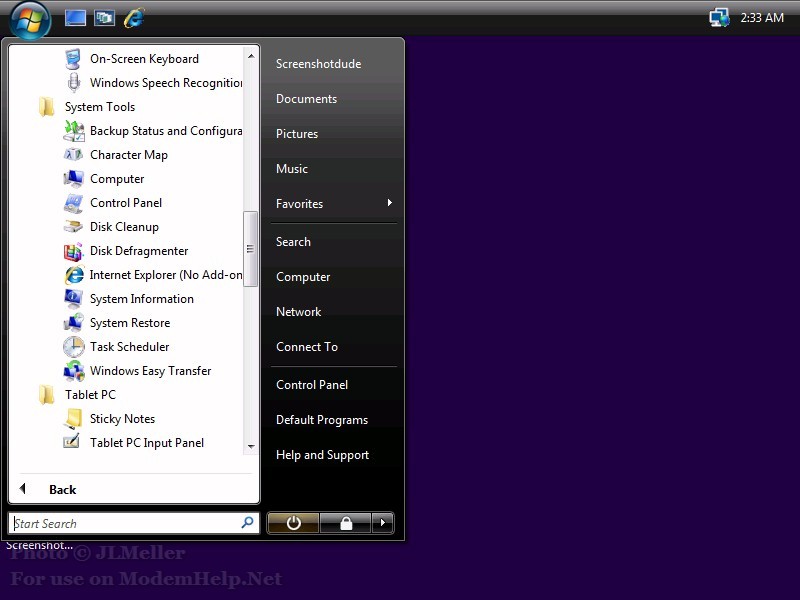Click the Internet Explorer (No Add-ons) icon
Screen dimensions: 800x600
click(74, 275)
